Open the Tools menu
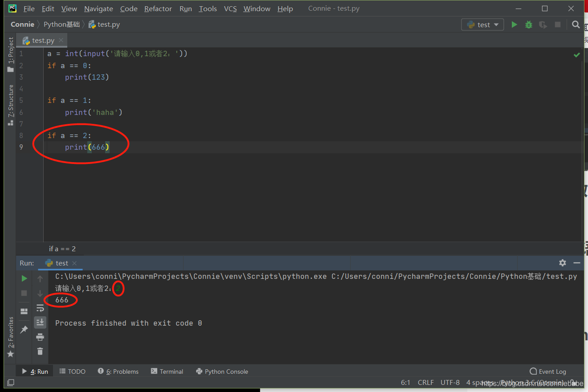Screen dimensions: 588x392 [208, 9]
